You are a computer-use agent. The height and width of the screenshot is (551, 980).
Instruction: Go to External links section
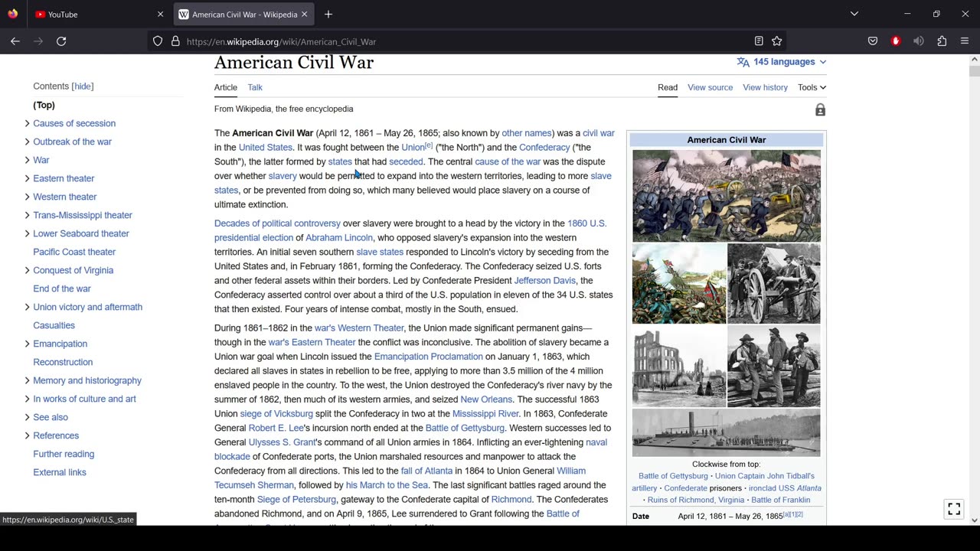[x=60, y=472]
